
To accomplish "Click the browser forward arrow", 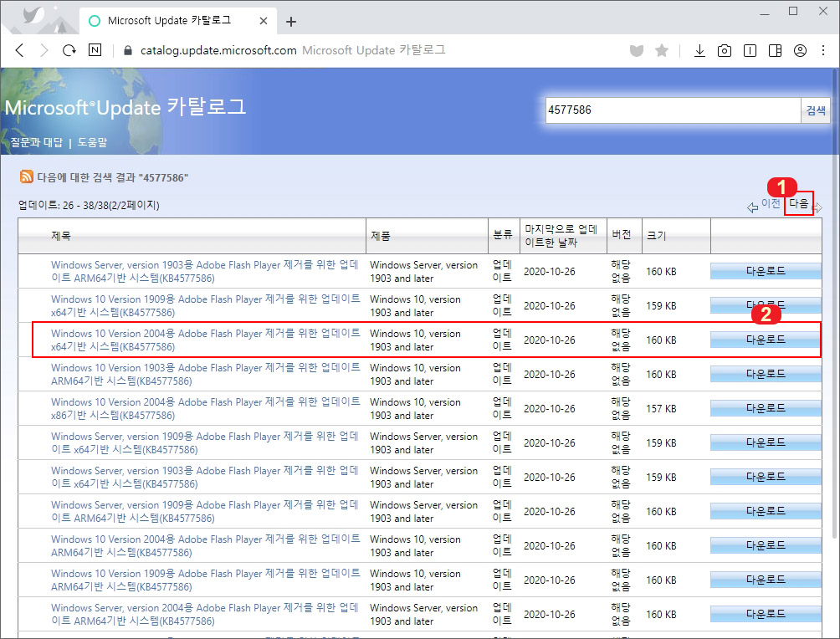I will [x=44, y=50].
